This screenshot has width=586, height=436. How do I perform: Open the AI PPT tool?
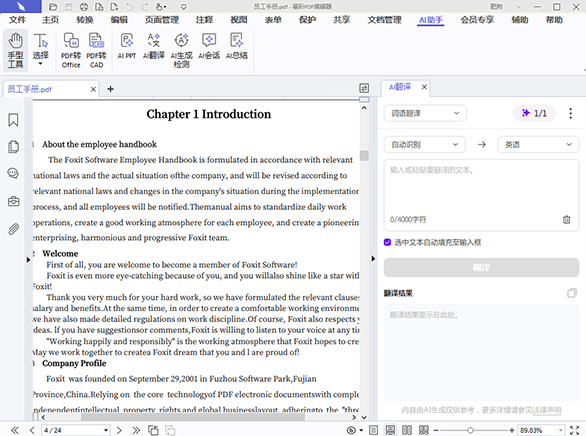[127, 47]
